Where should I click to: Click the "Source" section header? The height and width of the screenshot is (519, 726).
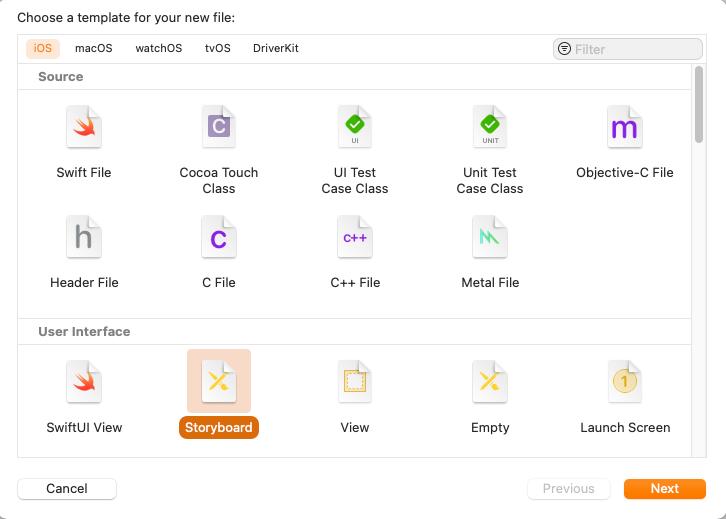click(61, 76)
